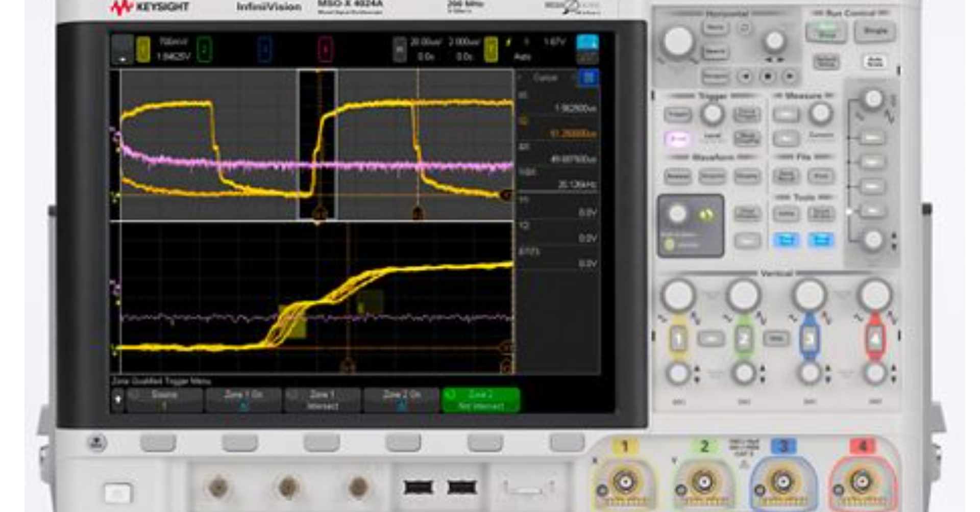Viewport: 980px width, 512px height.
Task: Open green Zone 2 Not Intersect softkey
Action: tap(481, 400)
